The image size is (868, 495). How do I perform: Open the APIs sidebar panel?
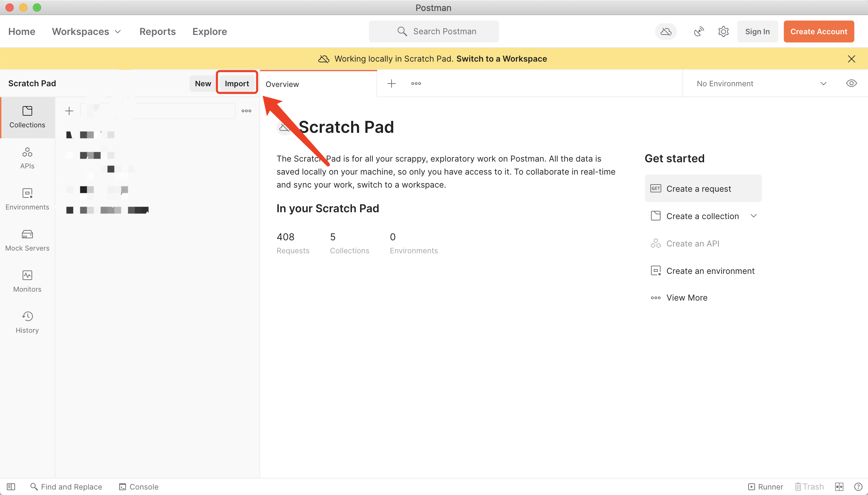[27, 158]
